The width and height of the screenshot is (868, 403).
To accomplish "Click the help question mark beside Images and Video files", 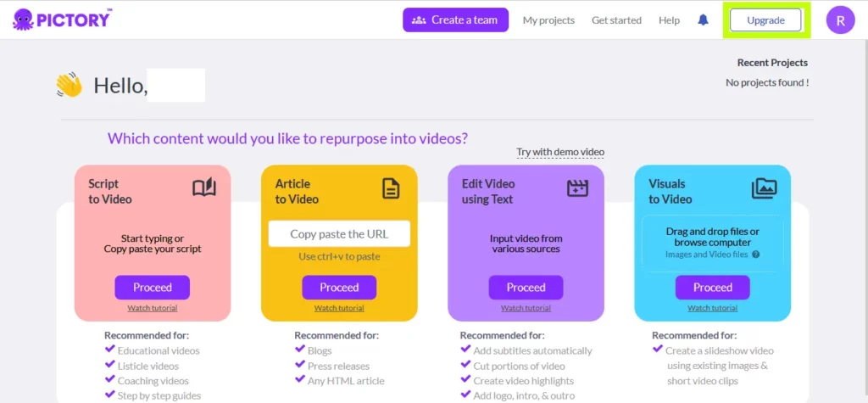I will (755, 255).
